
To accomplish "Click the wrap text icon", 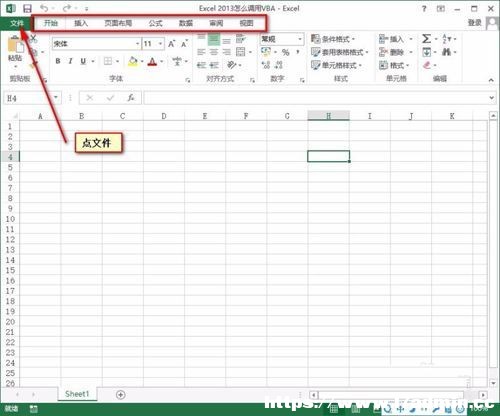I will pyautogui.click(x=241, y=39).
